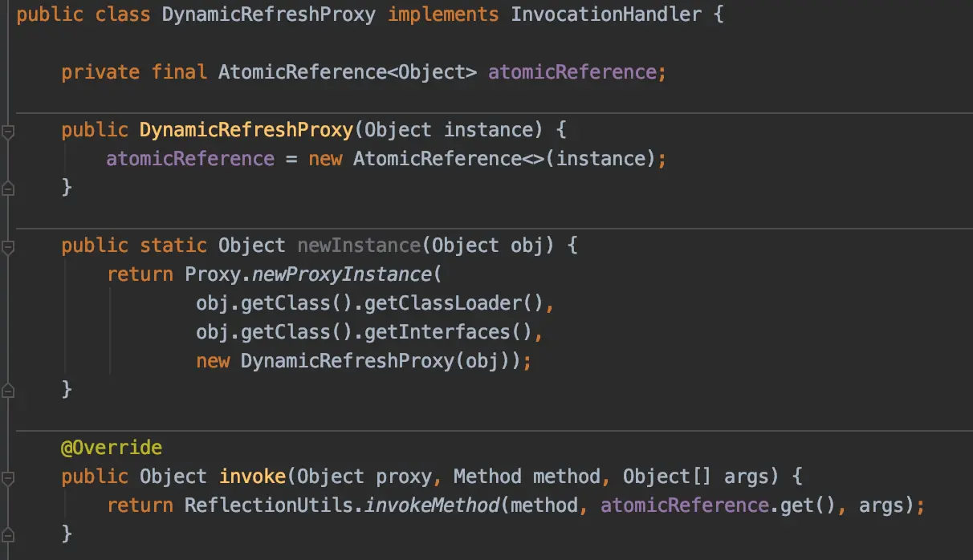Place cursor on the @Override annotation
Image resolution: width=973 pixels, height=560 pixels.
111,447
